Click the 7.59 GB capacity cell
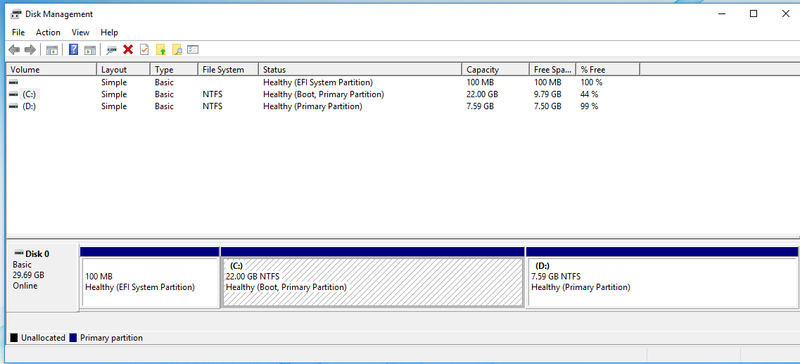The image size is (800, 364). coord(480,107)
